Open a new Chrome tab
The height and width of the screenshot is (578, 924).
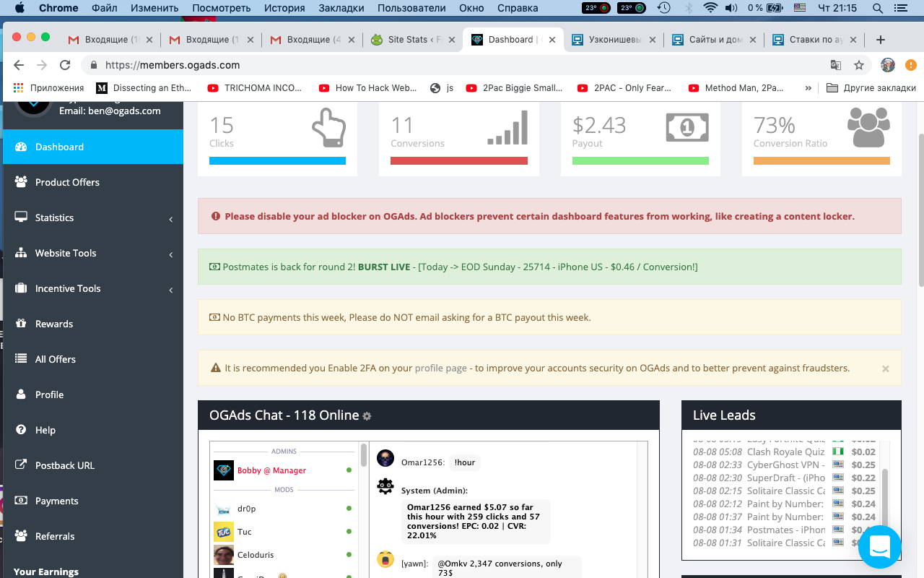880,40
